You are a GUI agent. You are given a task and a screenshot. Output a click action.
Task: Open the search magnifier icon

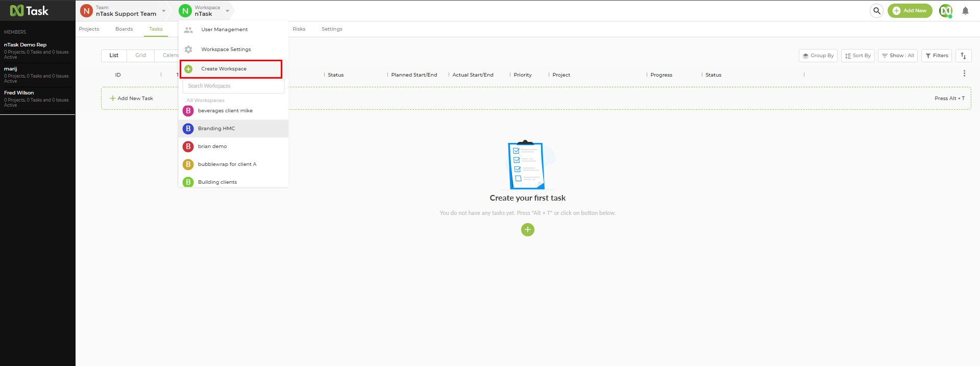pos(876,11)
